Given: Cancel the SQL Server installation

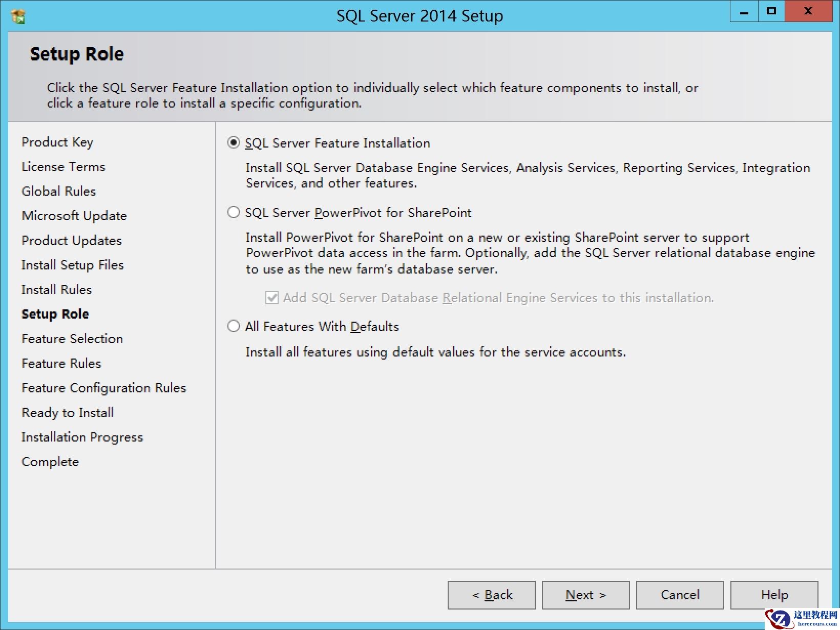Looking at the screenshot, I should click(x=680, y=595).
